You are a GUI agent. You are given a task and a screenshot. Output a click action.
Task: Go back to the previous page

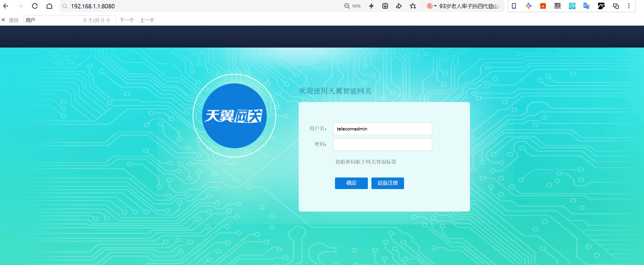click(6, 6)
